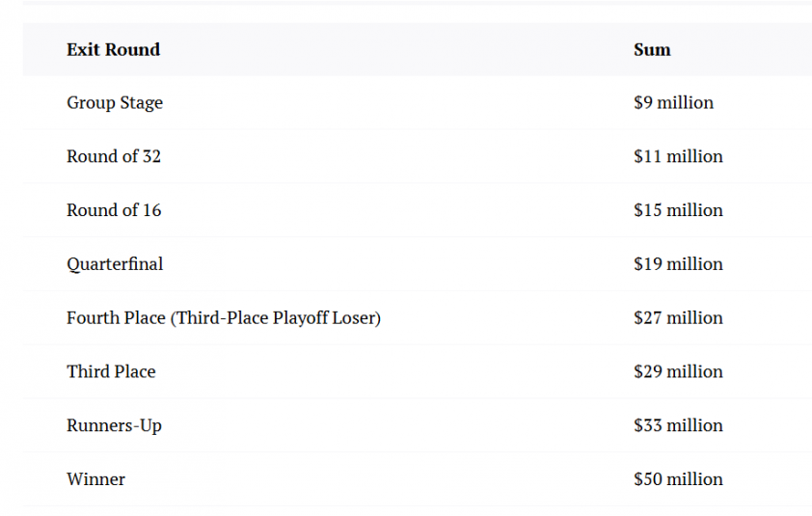Click the $19 million prize amount
The image size is (812, 516).
[x=678, y=263]
